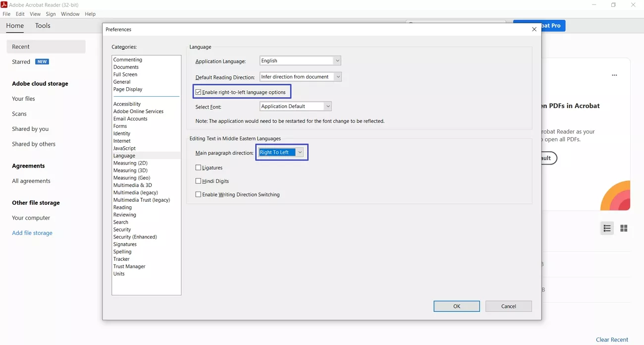Switch recent files to list view
This screenshot has width=644, height=345.
pyautogui.click(x=607, y=228)
